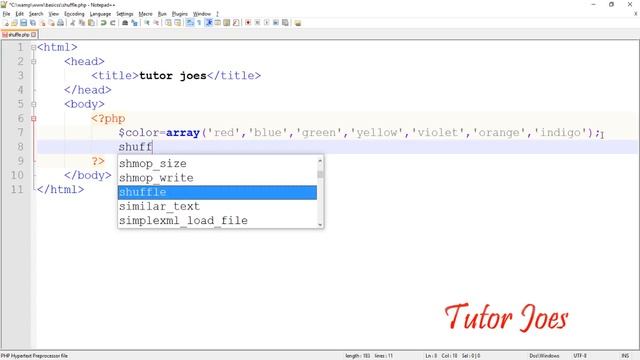Click the last toolbar plugin icon
Screen dimensions: 640x360
pyautogui.click(x=298, y=23)
